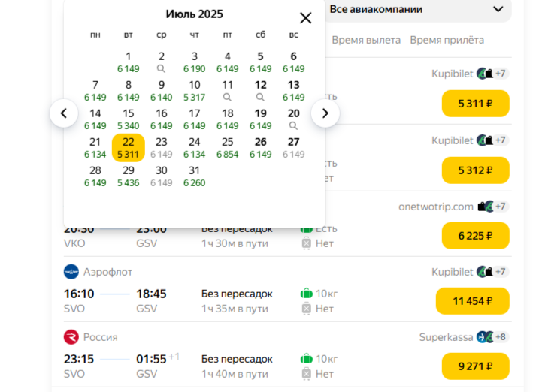Viewport: 548px width, 392px height.
Task: Click the Aeroflot airline logo
Action: tap(71, 272)
